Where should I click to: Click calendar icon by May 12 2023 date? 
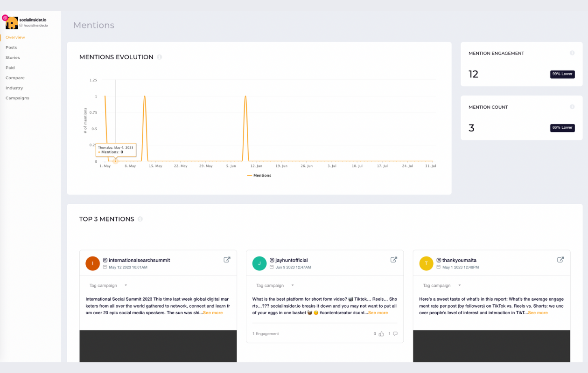click(105, 267)
